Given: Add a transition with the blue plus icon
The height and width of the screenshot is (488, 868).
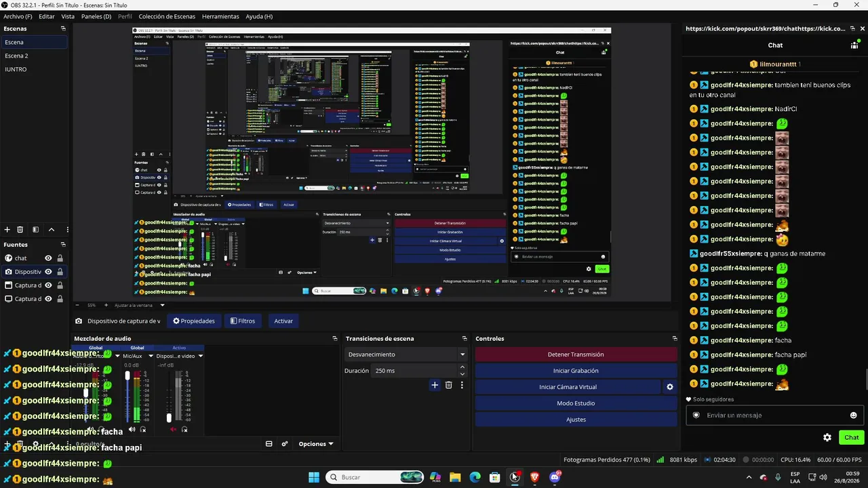Looking at the screenshot, I should (435, 385).
